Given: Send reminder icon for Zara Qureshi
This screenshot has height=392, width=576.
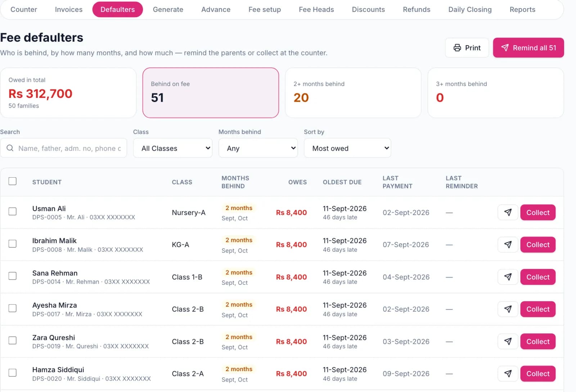Looking at the screenshot, I should click(508, 341).
